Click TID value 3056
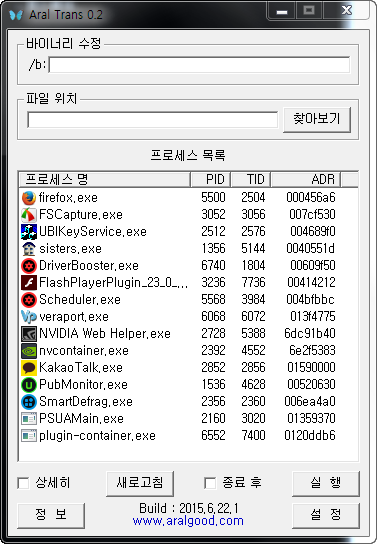Image resolution: width=377 pixels, height=544 pixels. pos(254,215)
